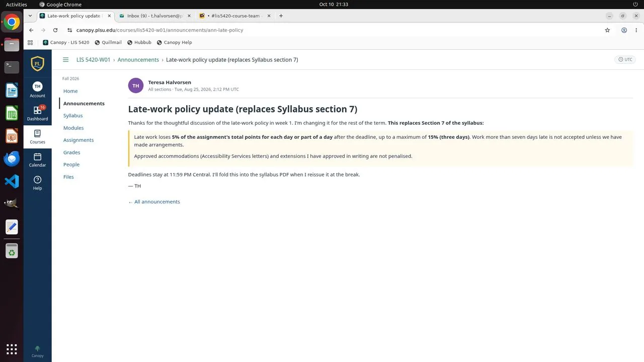Open the Help icon in Canopy sidebar
The image size is (644, 362).
pyautogui.click(x=37, y=183)
